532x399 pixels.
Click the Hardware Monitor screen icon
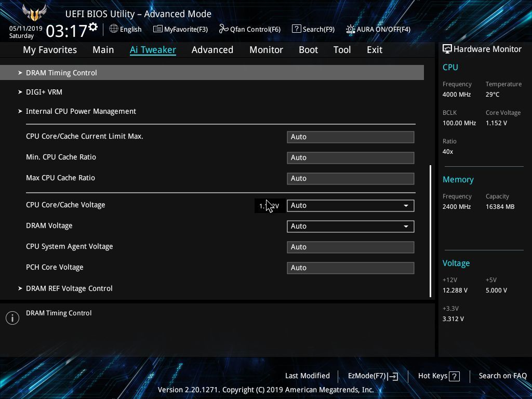(x=447, y=49)
